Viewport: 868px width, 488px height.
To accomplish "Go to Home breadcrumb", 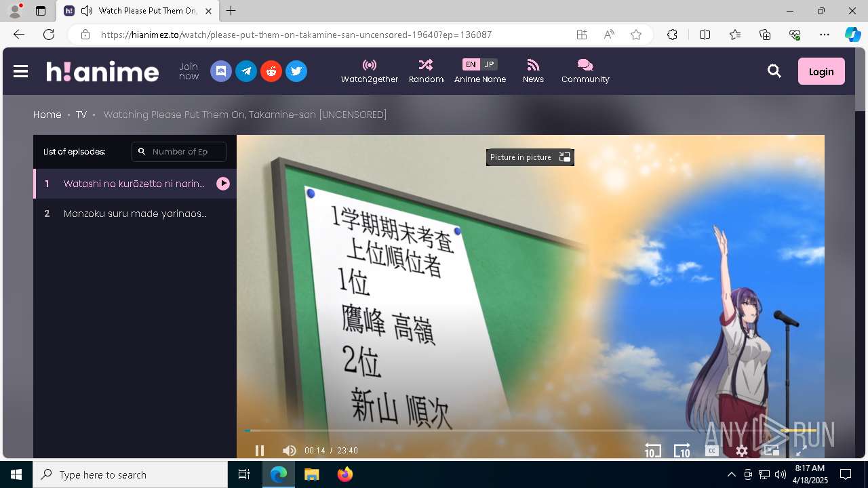I will (x=47, y=115).
